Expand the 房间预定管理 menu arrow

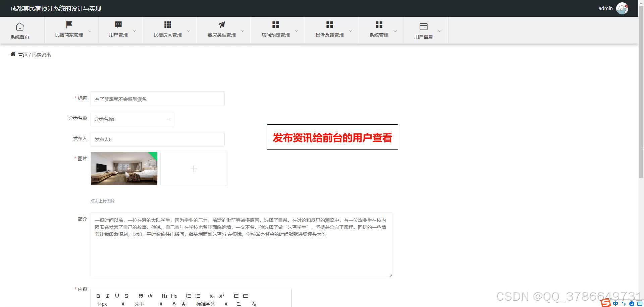click(297, 31)
